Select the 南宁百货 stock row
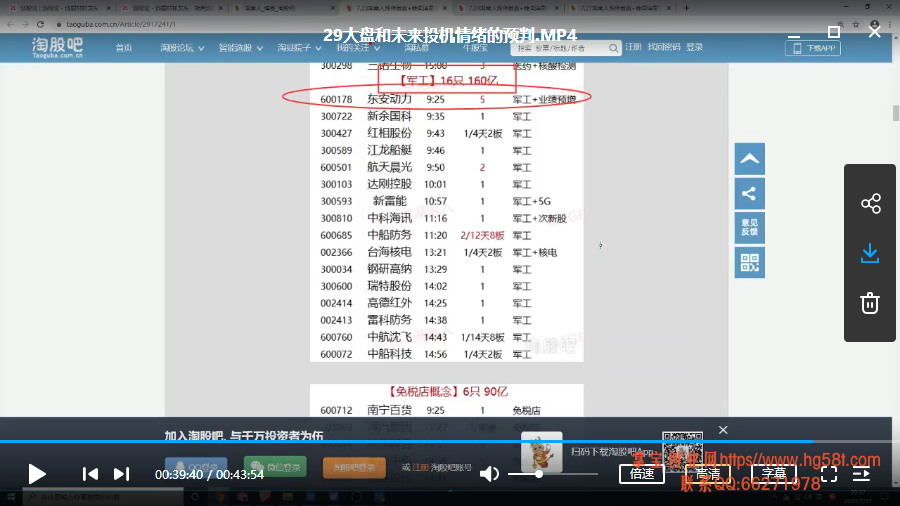Viewport: 900px width, 506px height. coord(447,410)
